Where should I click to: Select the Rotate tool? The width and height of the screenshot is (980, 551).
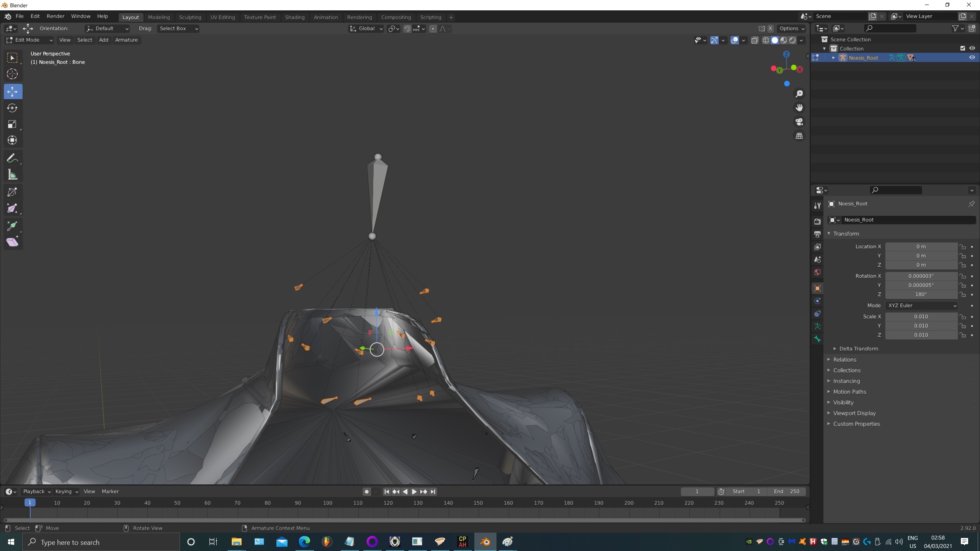(x=13, y=108)
